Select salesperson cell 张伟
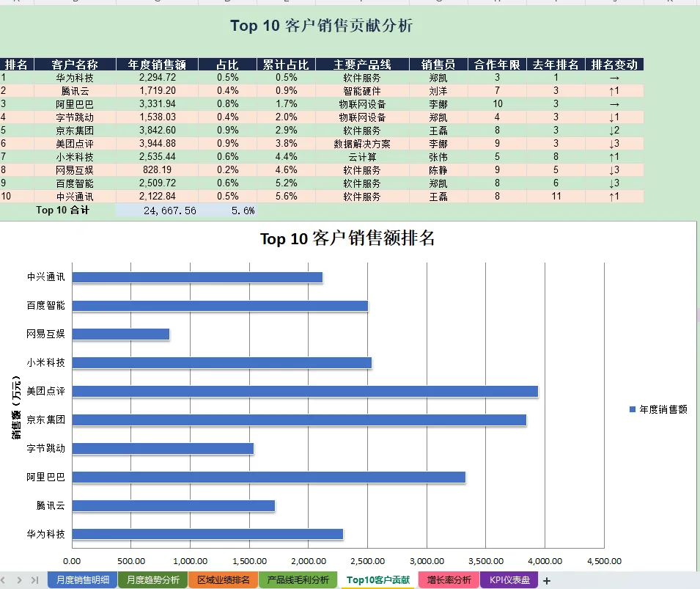 point(438,157)
